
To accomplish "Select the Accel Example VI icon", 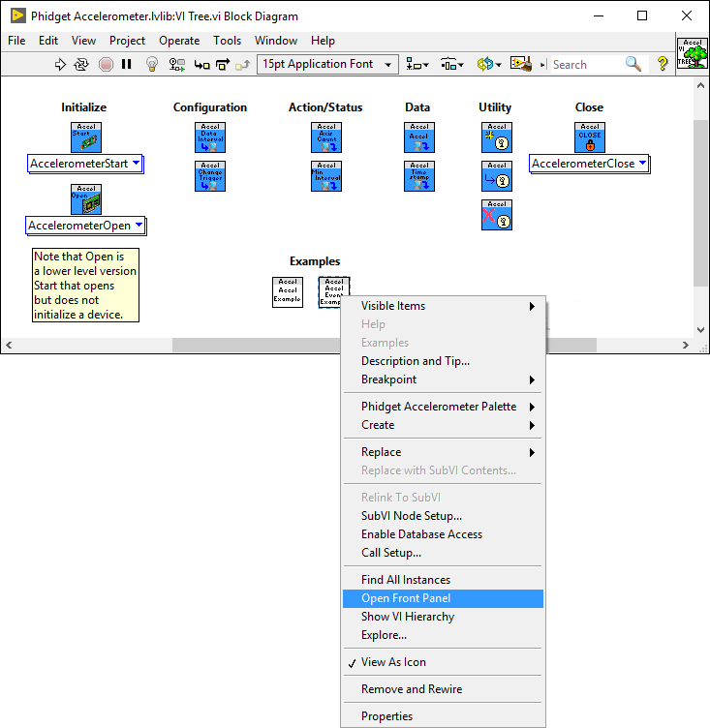I will pyautogui.click(x=288, y=292).
